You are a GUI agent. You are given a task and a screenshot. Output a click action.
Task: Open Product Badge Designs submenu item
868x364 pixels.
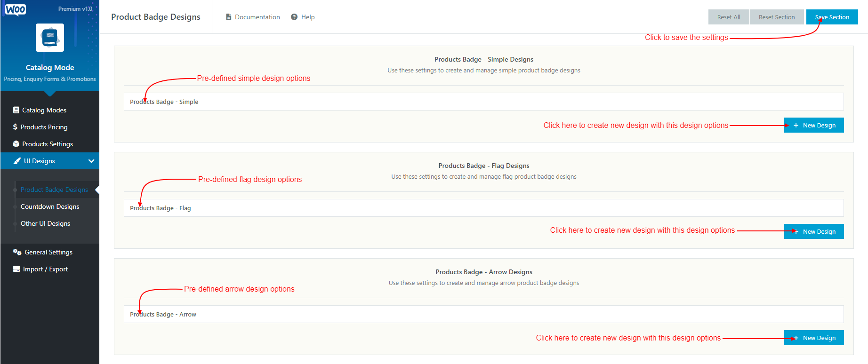[x=54, y=190]
